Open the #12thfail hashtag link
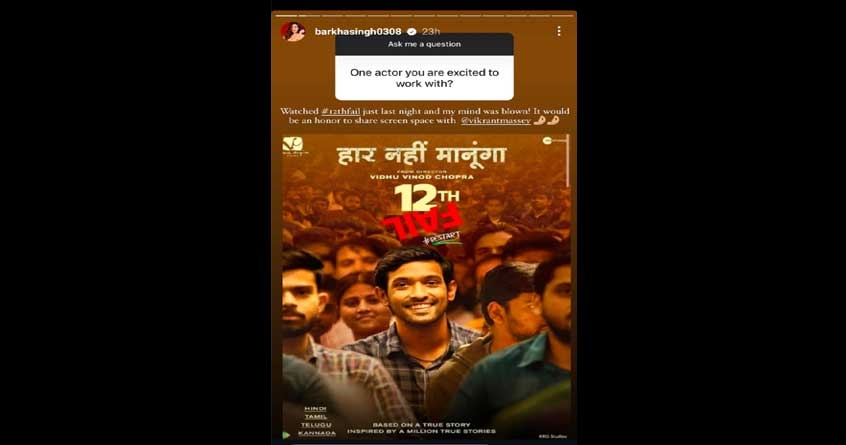 pyautogui.click(x=340, y=111)
